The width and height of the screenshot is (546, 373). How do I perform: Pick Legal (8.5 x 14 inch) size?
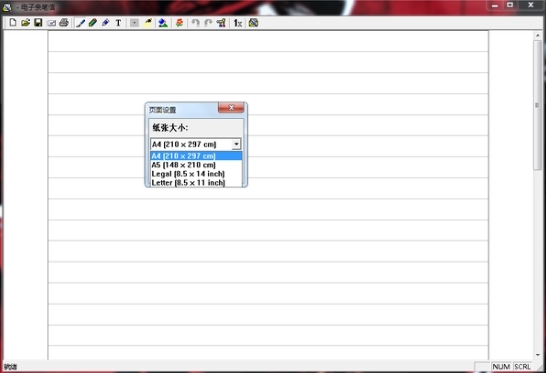[196, 173]
